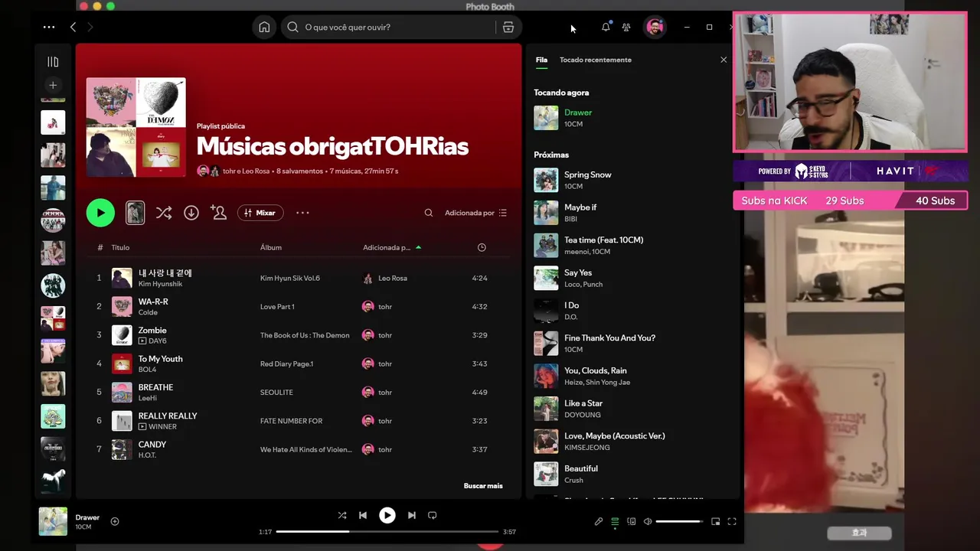
Task: Adjust the volume slider
Action: point(678,521)
